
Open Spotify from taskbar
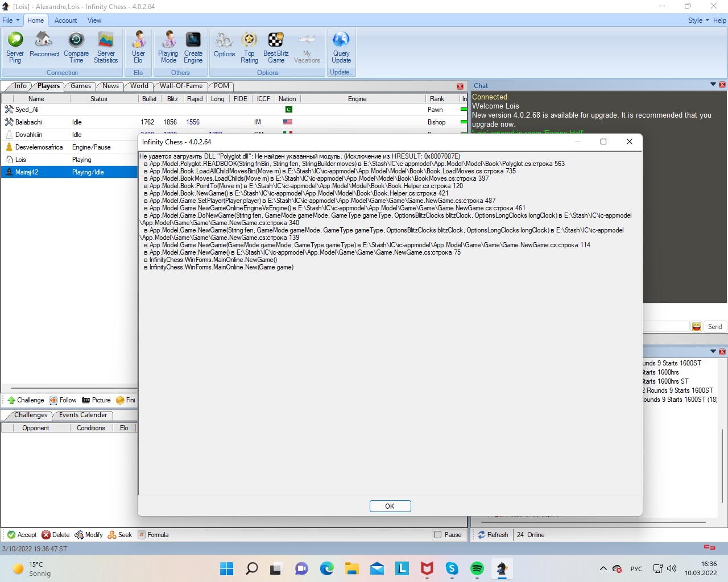[477, 568]
